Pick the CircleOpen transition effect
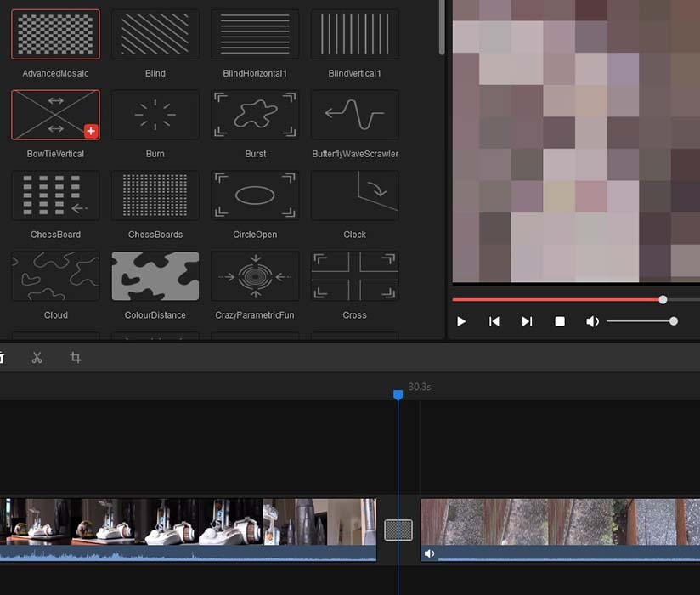Viewport: 700px width, 595px height. 255,195
